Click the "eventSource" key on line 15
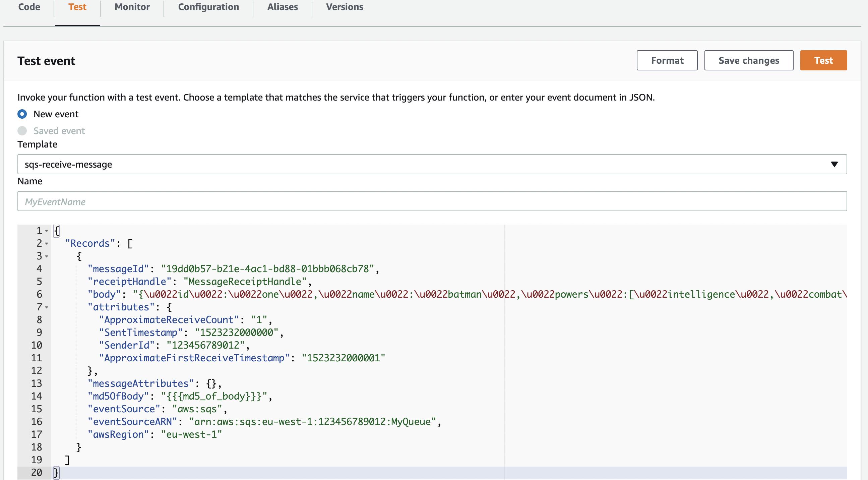 (124, 409)
